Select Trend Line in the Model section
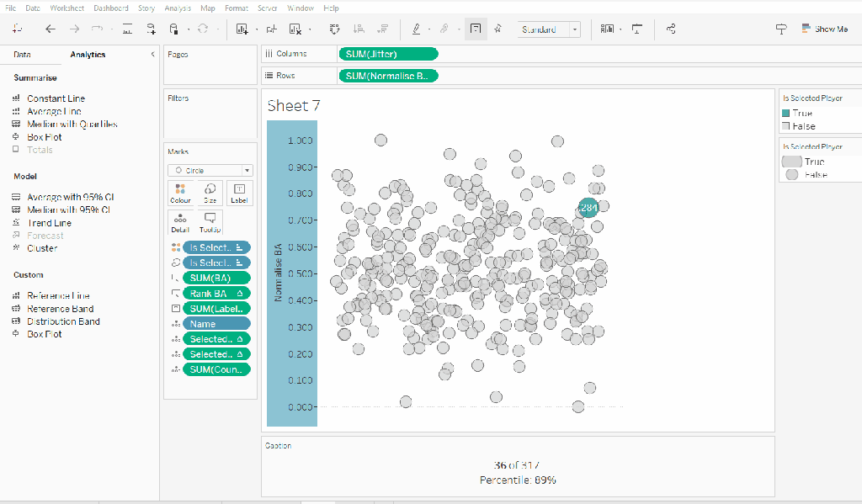This screenshot has width=862, height=504. click(49, 223)
